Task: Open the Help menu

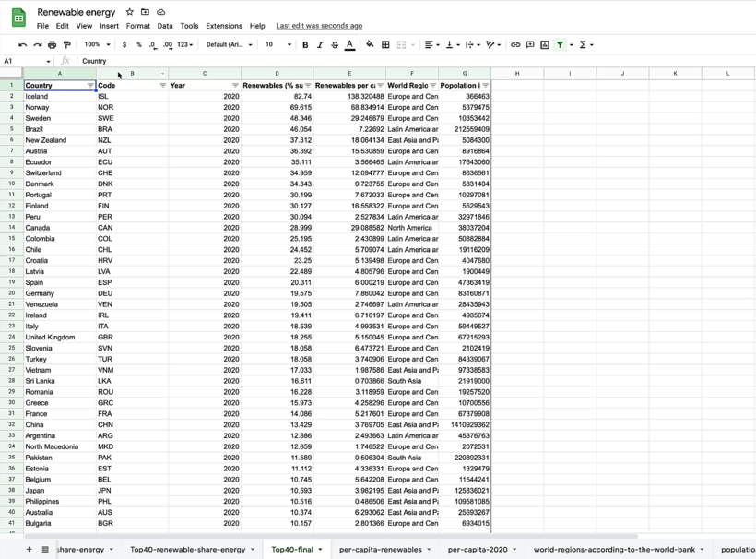Action: 257,26
